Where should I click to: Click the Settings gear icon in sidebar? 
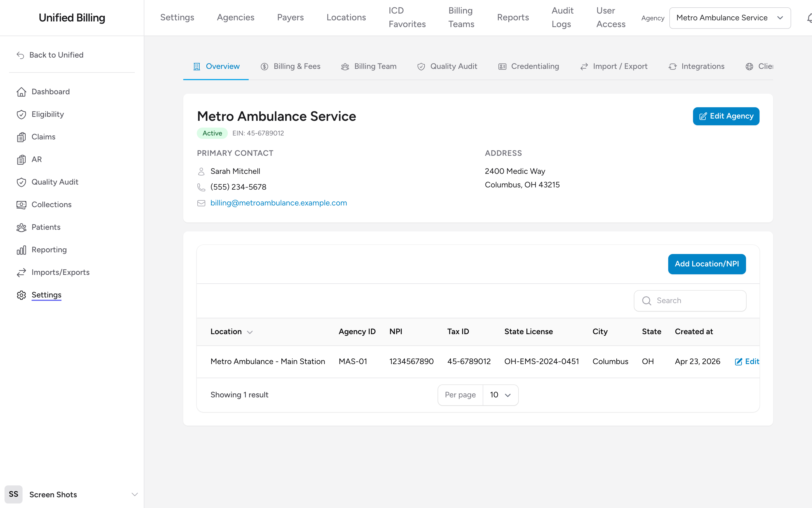pos(21,295)
